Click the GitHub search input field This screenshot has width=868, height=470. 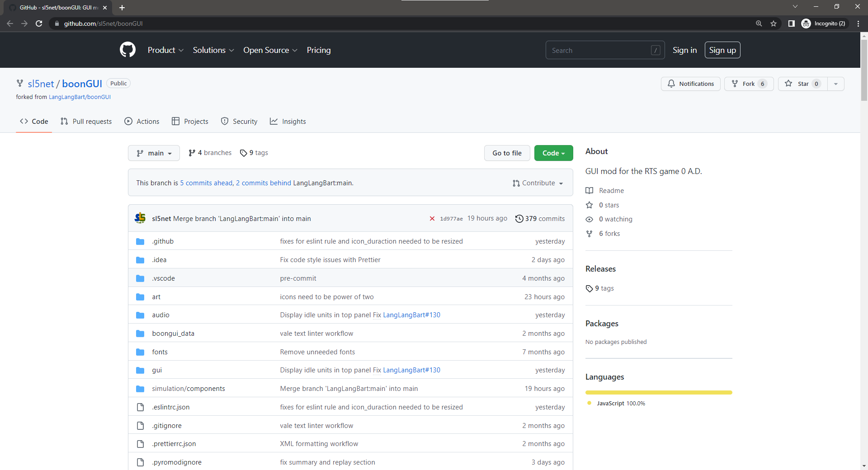(x=605, y=50)
